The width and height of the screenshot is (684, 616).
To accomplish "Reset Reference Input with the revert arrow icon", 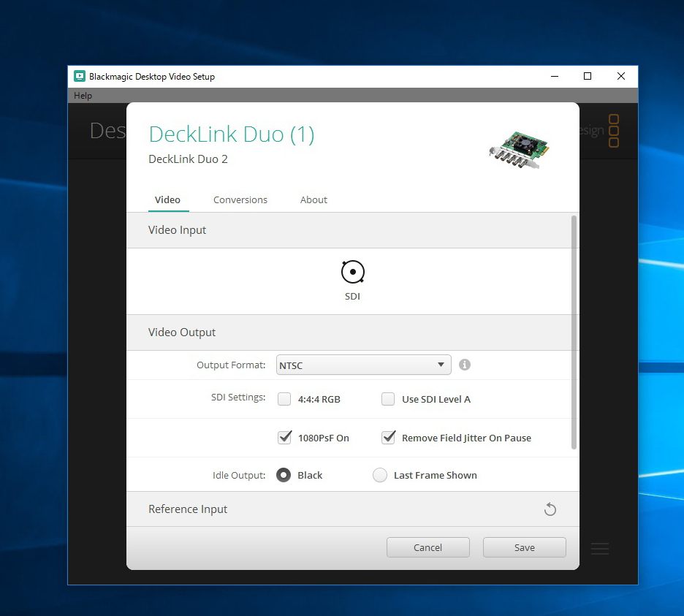I will pos(550,509).
